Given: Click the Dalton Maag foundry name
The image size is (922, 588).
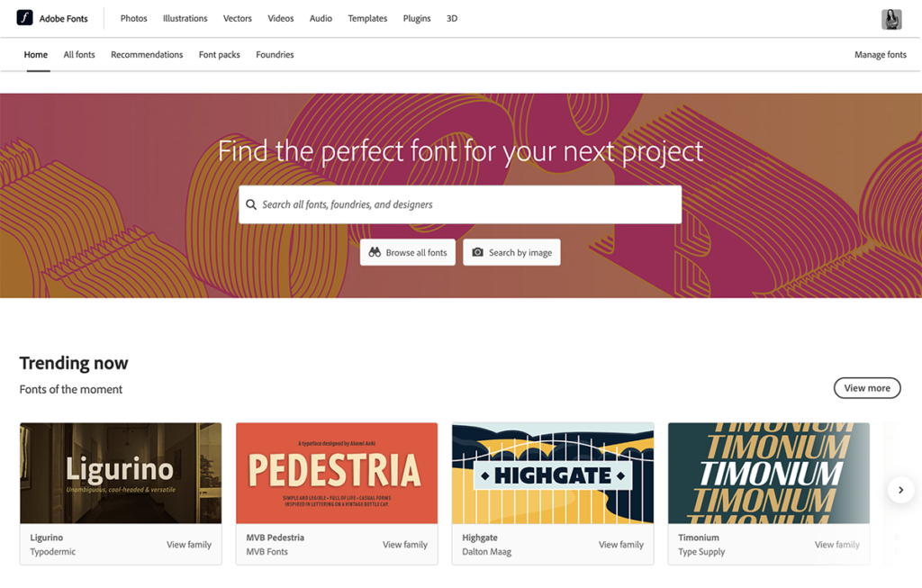Looking at the screenshot, I should (487, 552).
